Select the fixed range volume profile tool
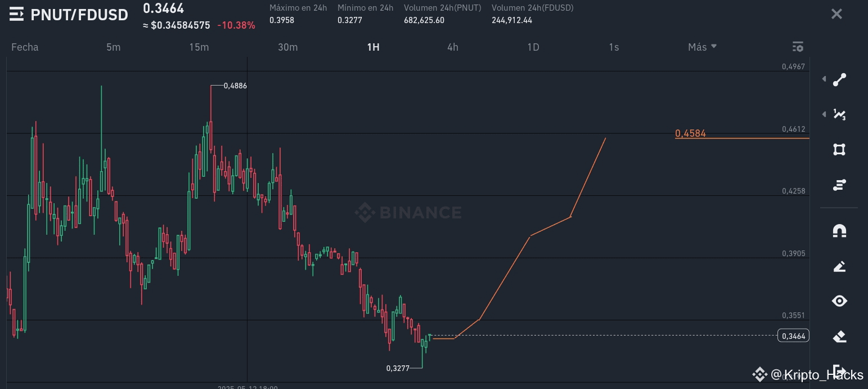868x389 pixels. pyautogui.click(x=839, y=185)
